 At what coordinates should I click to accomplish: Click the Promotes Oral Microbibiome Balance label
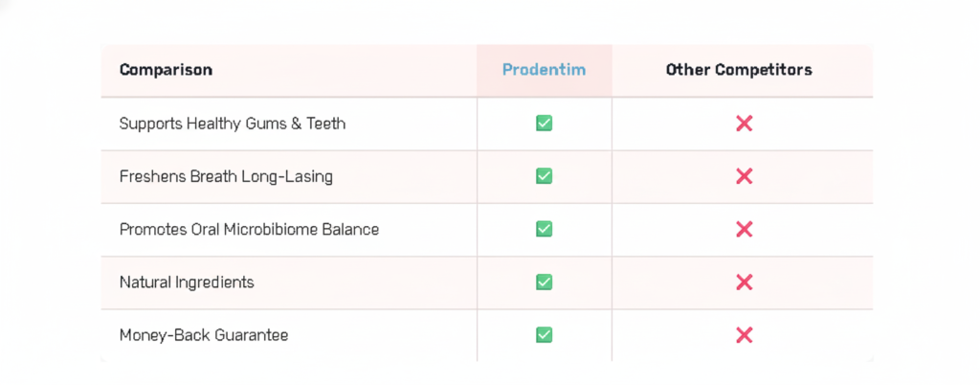click(x=249, y=230)
